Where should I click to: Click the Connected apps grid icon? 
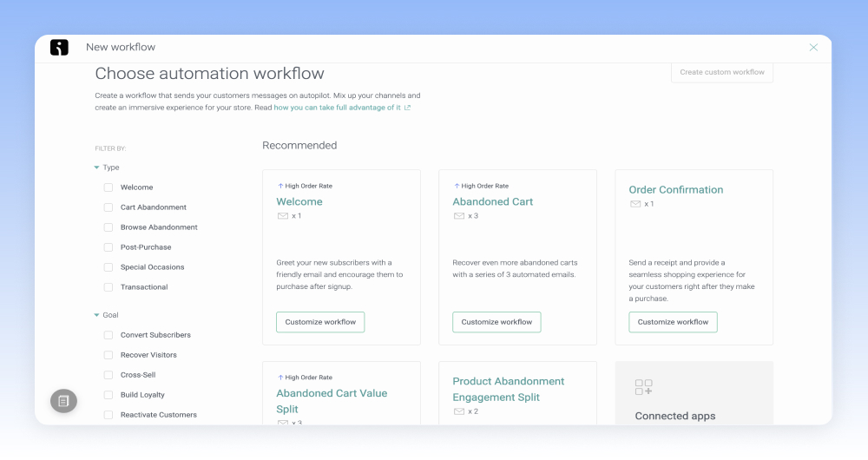click(x=643, y=387)
